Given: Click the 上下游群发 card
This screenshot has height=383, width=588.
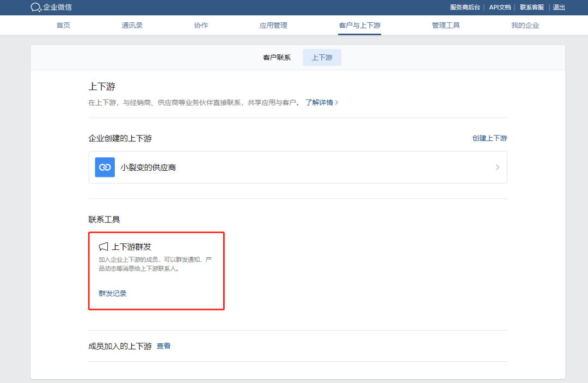Looking at the screenshot, I should (156, 270).
